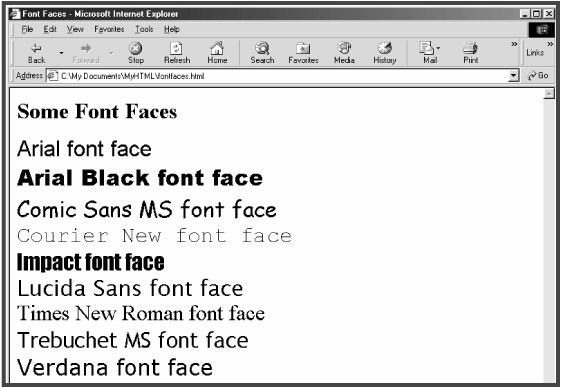Expand the Address bar dropdown list
The width and height of the screenshot is (561, 388).
click(x=514, y=76)
